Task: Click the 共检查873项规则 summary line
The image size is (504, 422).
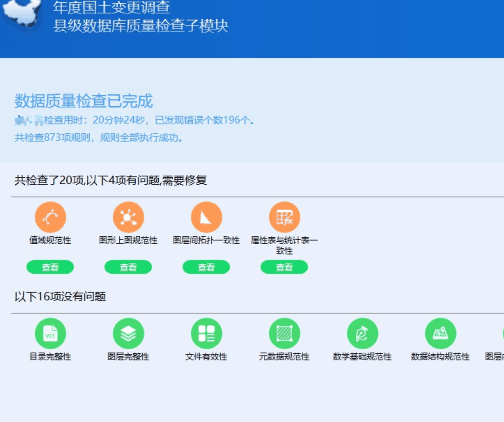Action: (x=99, y=138)
